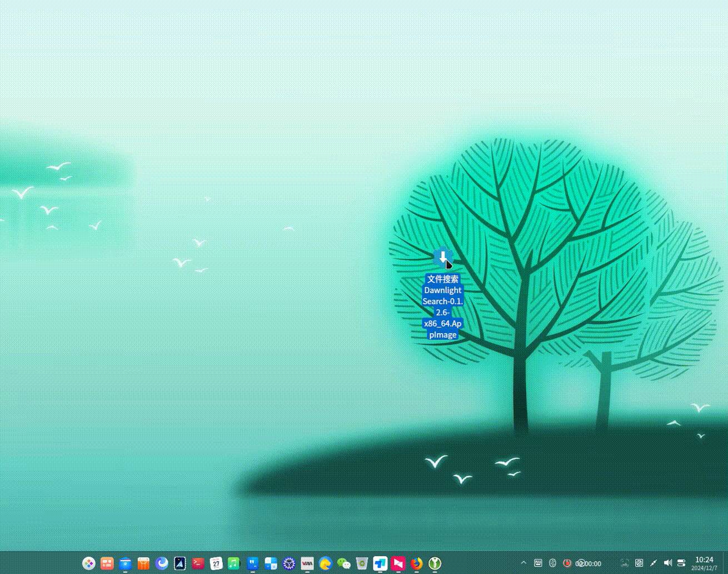Open the blue quotation-mark app icon
This screenshot has height=574, width=728.
coord(252,563)
